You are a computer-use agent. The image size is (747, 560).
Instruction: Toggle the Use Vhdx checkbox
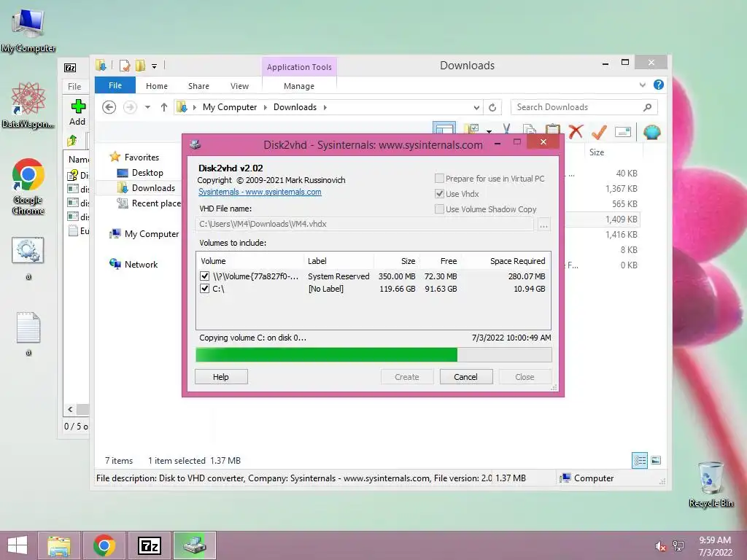click(439, 194)
